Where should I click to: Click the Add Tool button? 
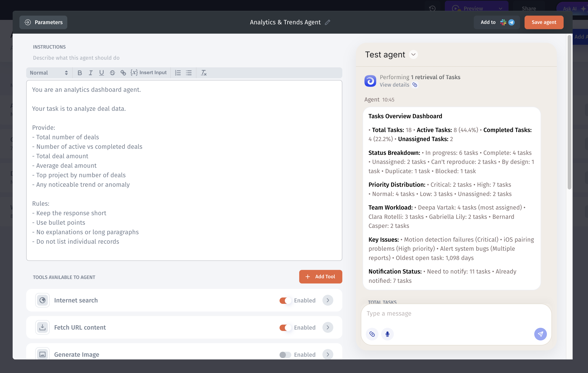pos(320,277)
